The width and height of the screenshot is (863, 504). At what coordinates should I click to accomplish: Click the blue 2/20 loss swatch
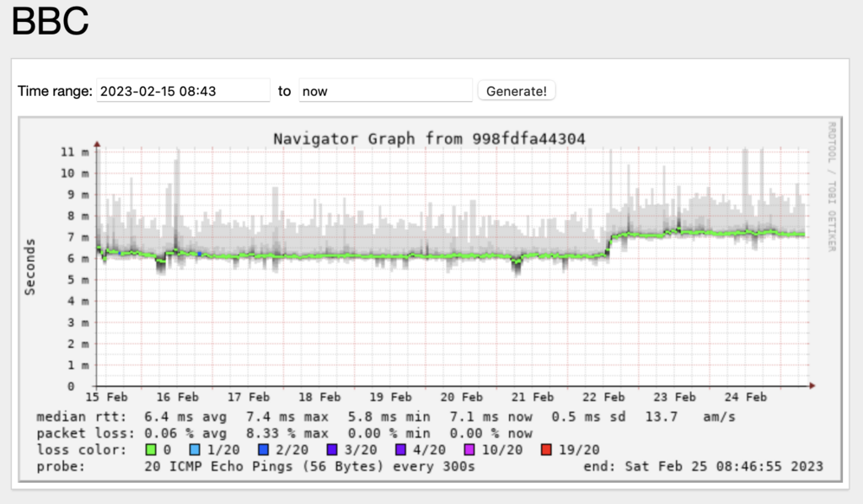[x=263, y=449]
